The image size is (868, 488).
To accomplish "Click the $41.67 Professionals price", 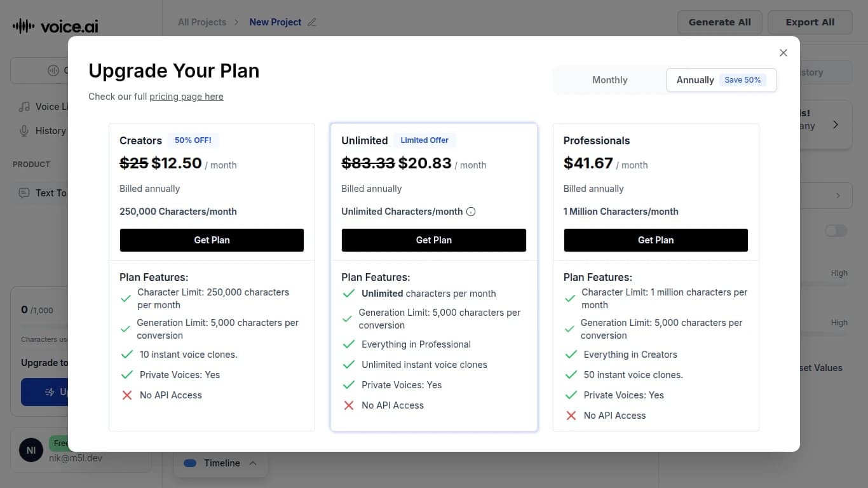I will tap(588, 163).
